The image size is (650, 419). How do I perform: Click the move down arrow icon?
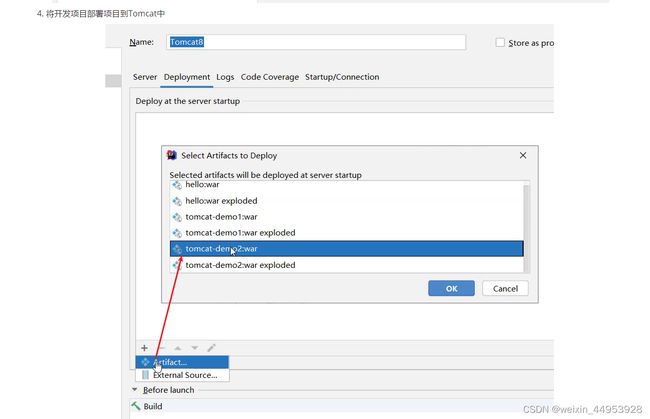click(x=194, y=348)
